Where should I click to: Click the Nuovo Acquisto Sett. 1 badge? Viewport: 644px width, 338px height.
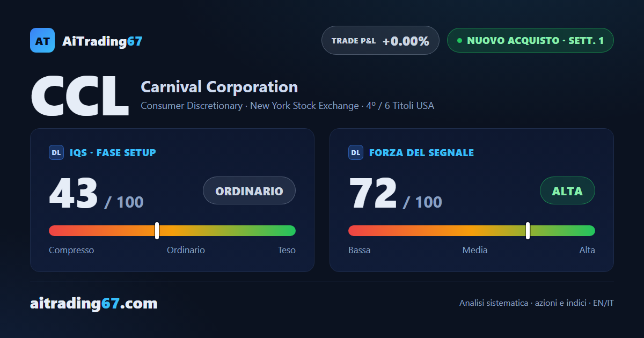tap(530, 40)
